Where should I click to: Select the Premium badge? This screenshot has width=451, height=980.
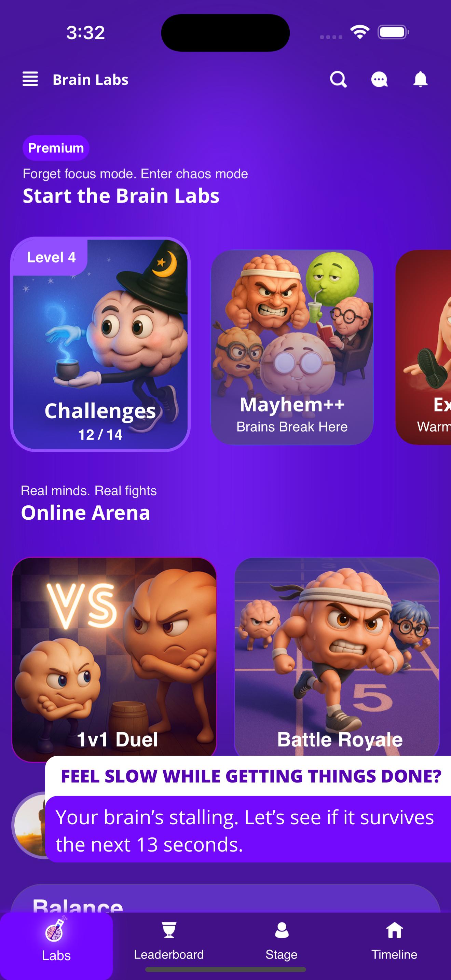pos(56,148)
